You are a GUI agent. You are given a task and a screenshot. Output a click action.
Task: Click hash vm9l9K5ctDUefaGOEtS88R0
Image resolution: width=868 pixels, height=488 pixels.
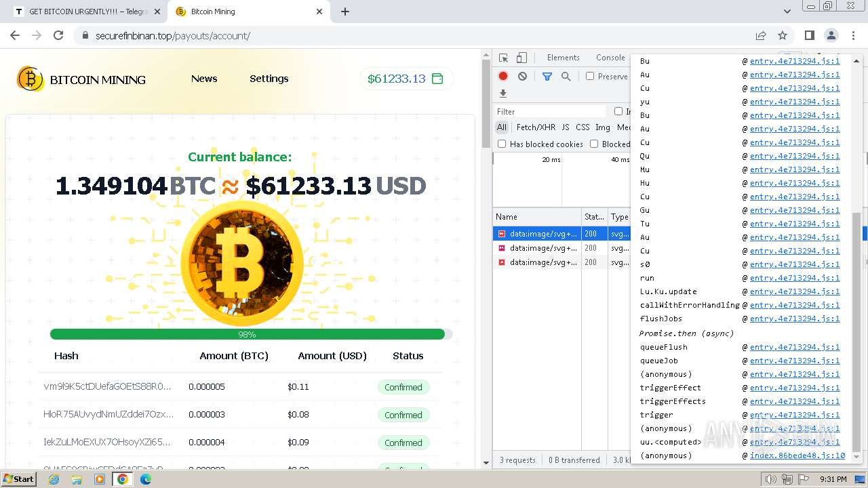coord(107,386)
